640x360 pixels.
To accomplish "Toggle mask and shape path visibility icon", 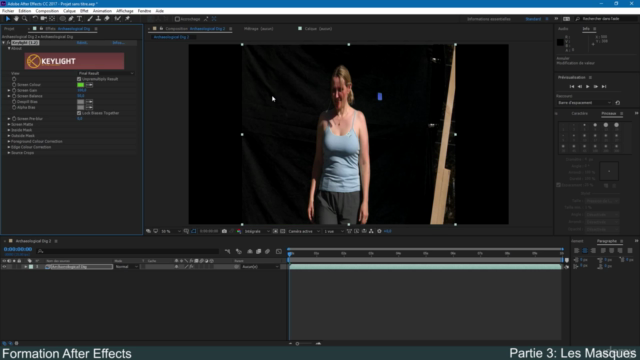I will coord(194,231).
